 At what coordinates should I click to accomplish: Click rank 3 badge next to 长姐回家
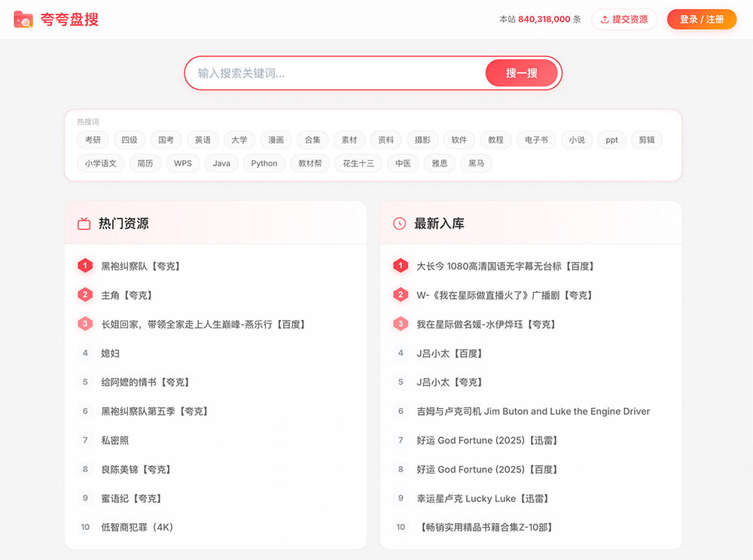[85, 324]
